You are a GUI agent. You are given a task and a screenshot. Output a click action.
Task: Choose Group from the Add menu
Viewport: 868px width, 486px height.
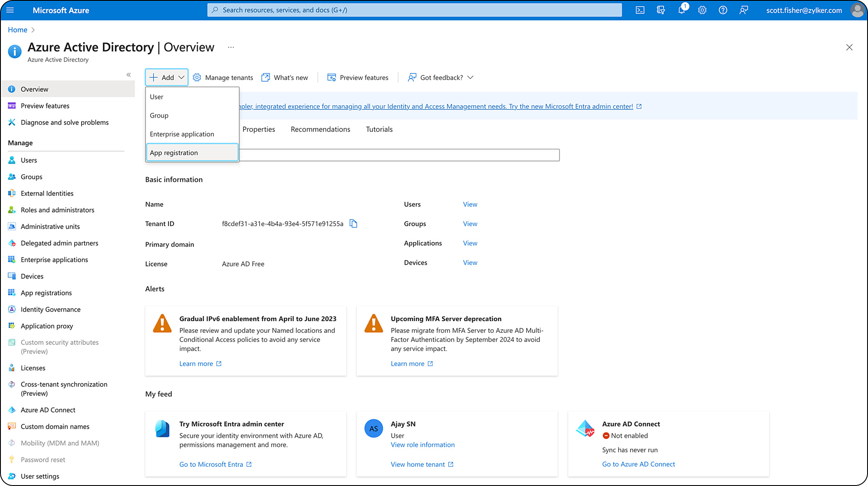click(192, 115)
